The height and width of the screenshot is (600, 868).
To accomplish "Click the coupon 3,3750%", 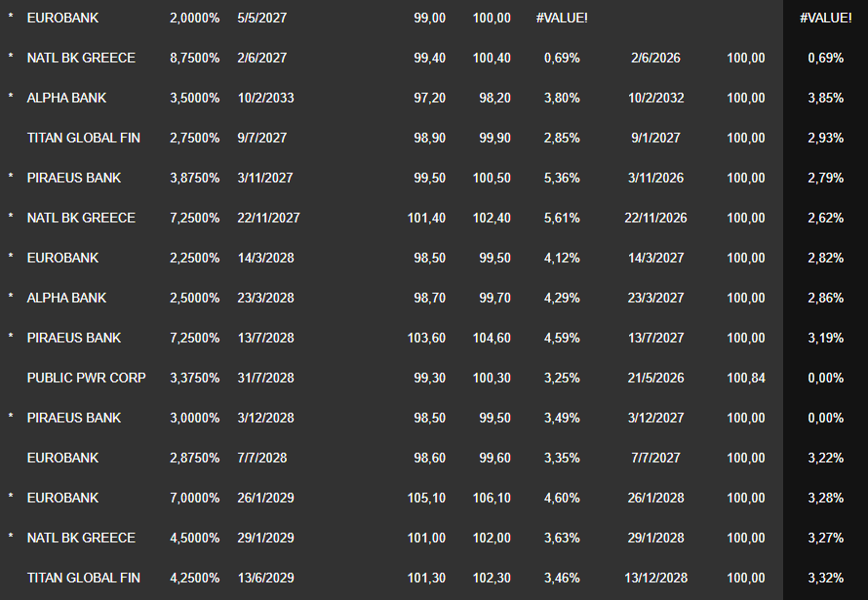I will pyautogui.click(x=194, y=378).
